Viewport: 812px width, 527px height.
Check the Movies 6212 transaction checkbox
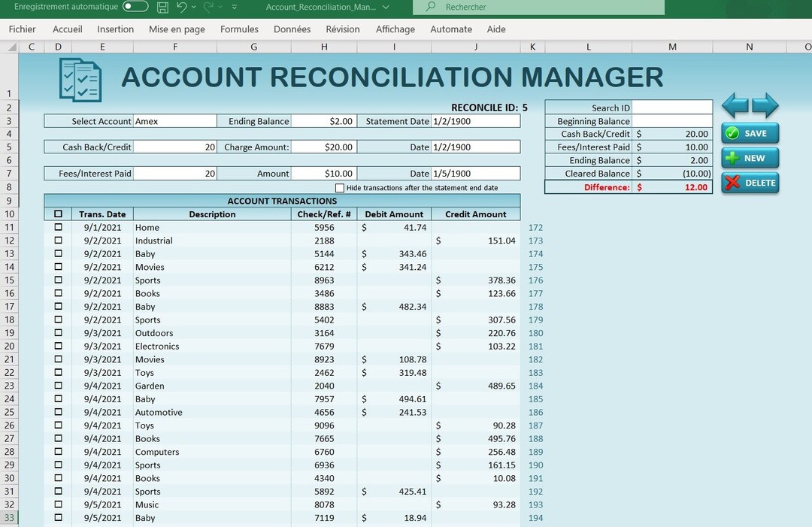pyautogui.click(x=58, y=267)
